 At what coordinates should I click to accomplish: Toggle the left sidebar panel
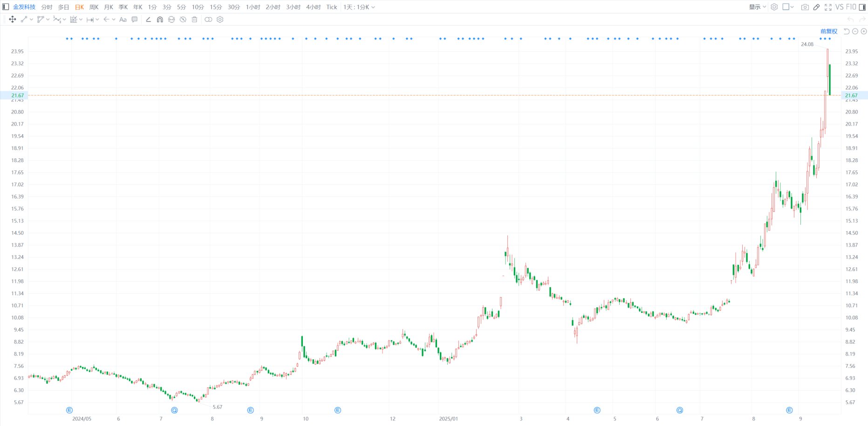(6, 7)
